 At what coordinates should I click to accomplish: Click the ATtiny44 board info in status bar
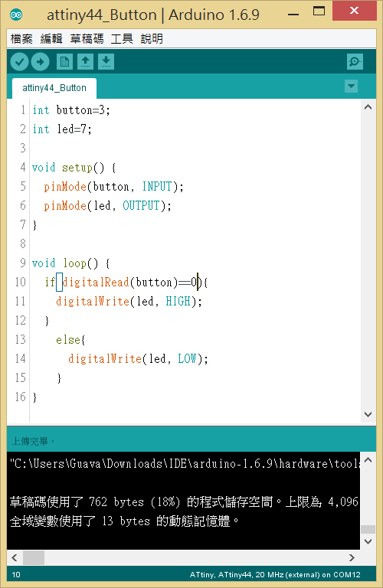point(275,574)
